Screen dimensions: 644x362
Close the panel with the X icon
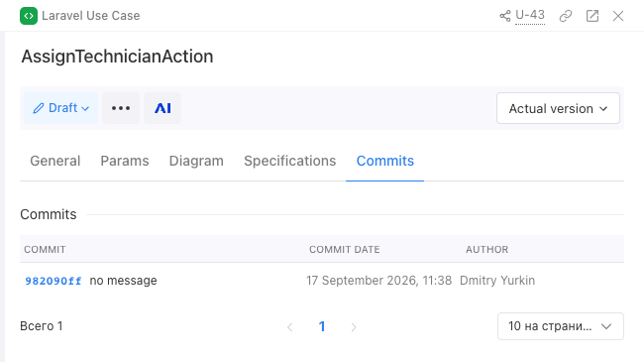[x=618, y=16]
